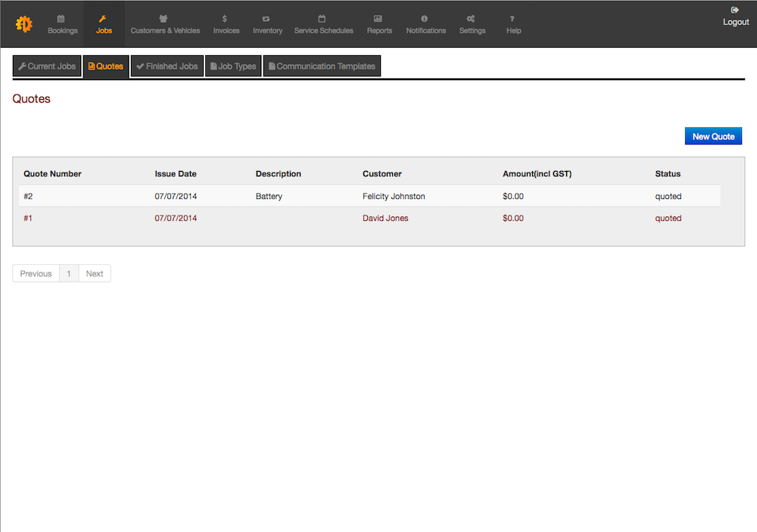
Task: Switch to Current Jobs tab
Action: click(x=47, y=67)
